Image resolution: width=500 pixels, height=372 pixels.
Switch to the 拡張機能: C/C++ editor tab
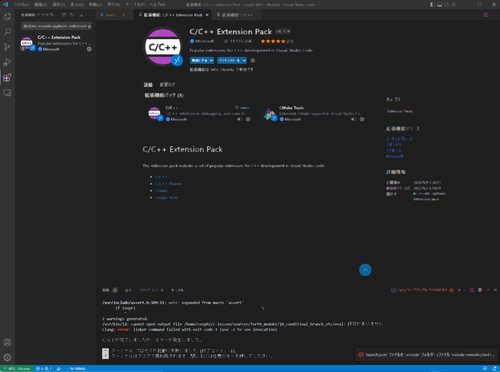[237, 15]
